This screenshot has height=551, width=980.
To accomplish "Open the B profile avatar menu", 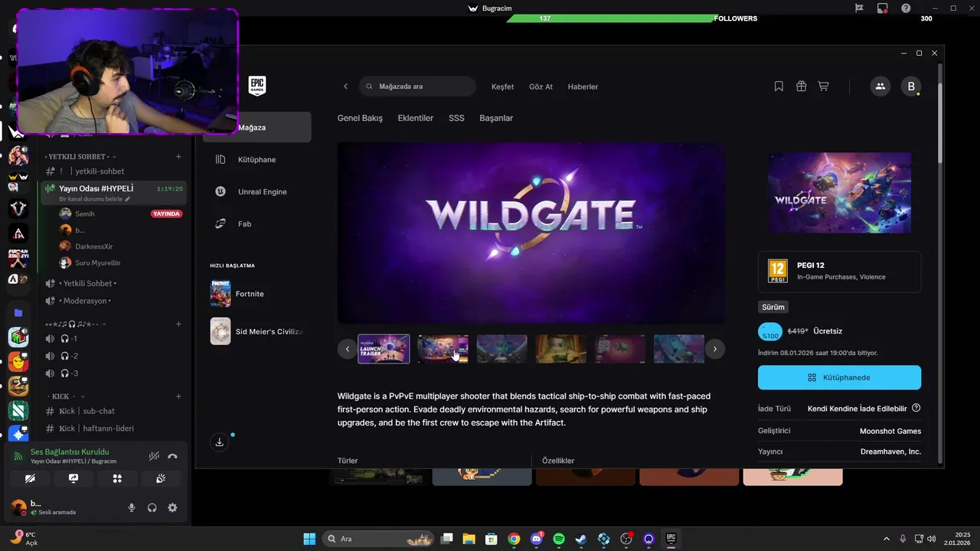I will pos(910,86).
